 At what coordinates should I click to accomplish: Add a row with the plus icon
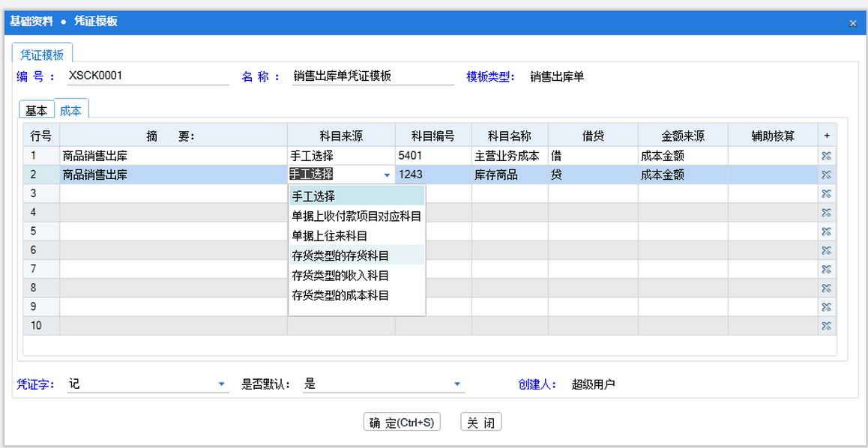(x=827, y=136)
